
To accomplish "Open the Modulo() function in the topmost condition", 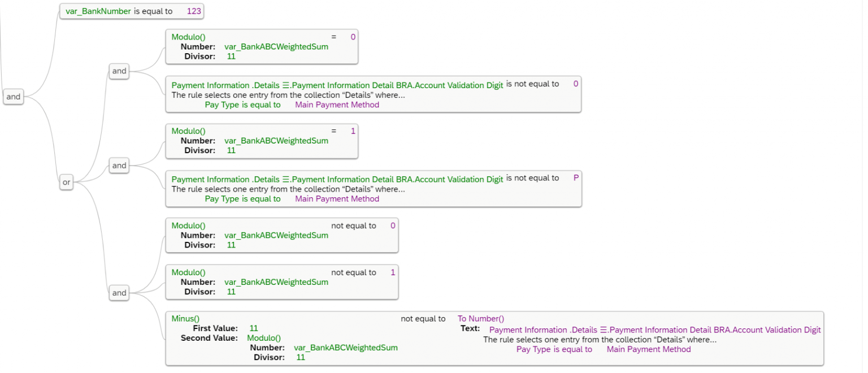I will (x=188, y=37).
